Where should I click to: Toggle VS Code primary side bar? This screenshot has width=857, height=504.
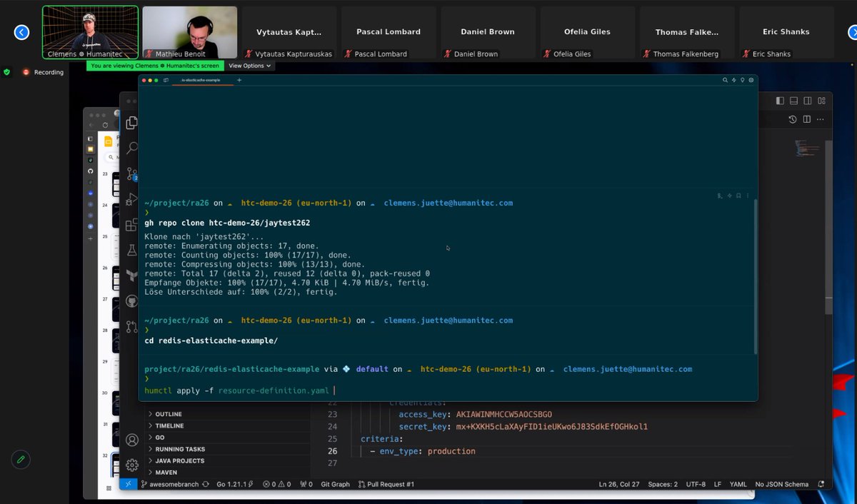[x=781, y=101]
